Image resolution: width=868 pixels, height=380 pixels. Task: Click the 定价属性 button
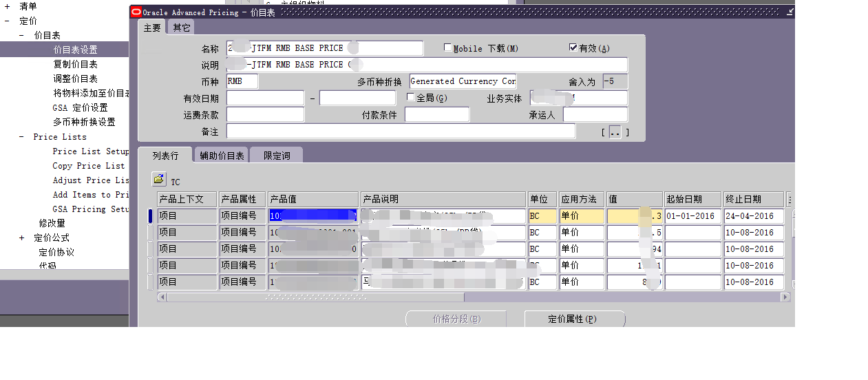pos(575,319)
